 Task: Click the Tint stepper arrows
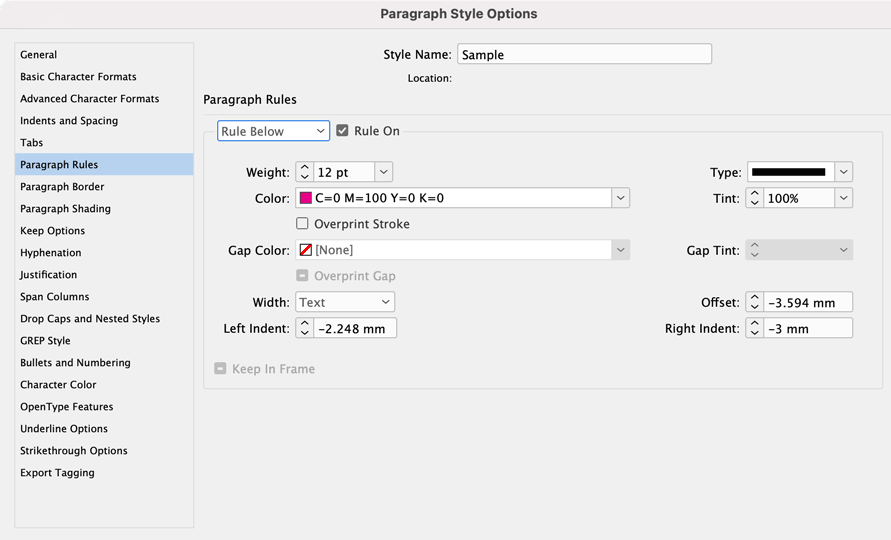[755, 198]
